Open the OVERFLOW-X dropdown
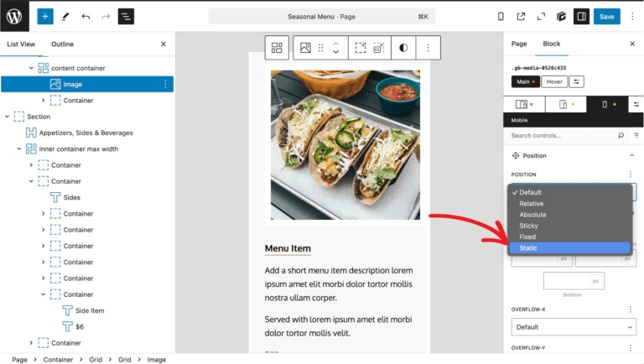644x364 pixels. pos(574,327)
